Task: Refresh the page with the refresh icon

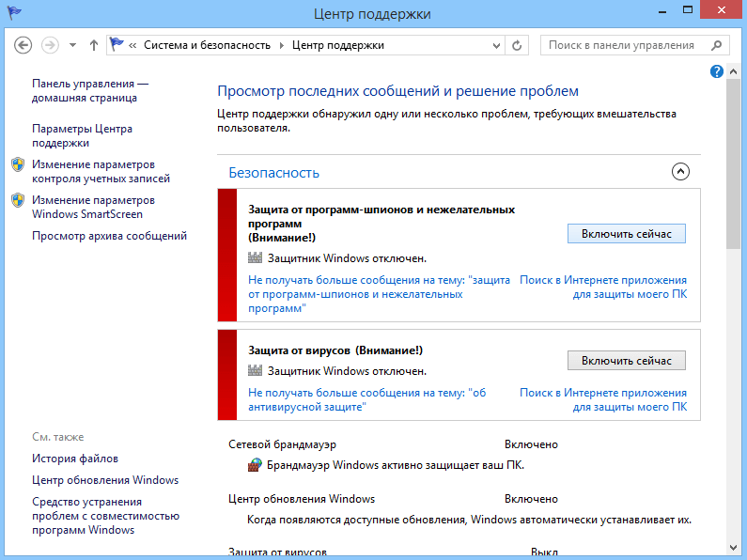Action: point(517,46)
